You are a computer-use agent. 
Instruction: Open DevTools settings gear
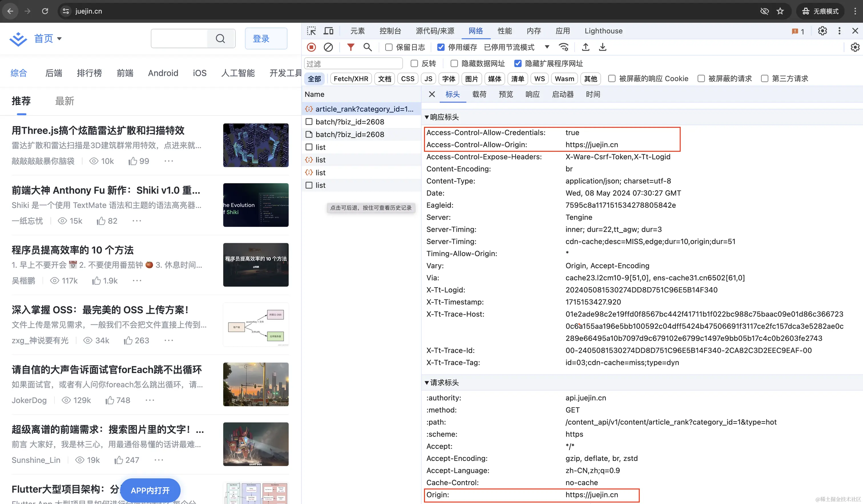tap(822, 31)
